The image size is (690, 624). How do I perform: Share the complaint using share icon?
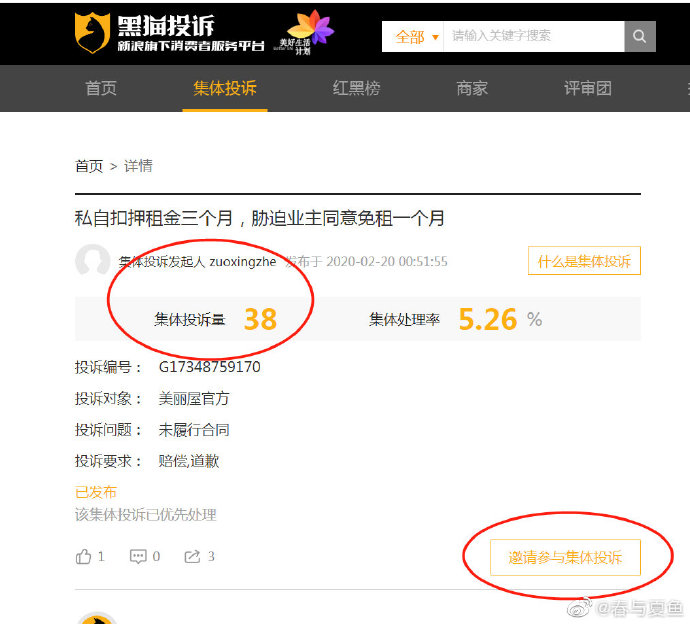(192, 556)
